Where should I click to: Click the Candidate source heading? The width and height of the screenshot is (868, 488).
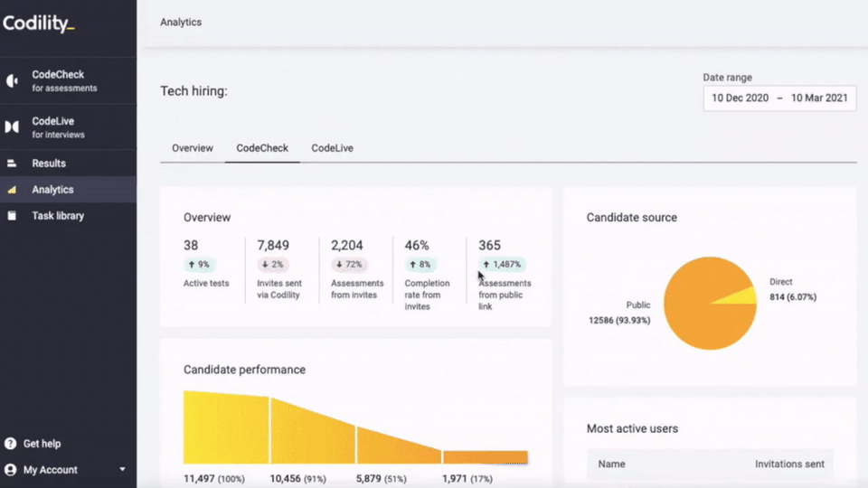[632, 218]
